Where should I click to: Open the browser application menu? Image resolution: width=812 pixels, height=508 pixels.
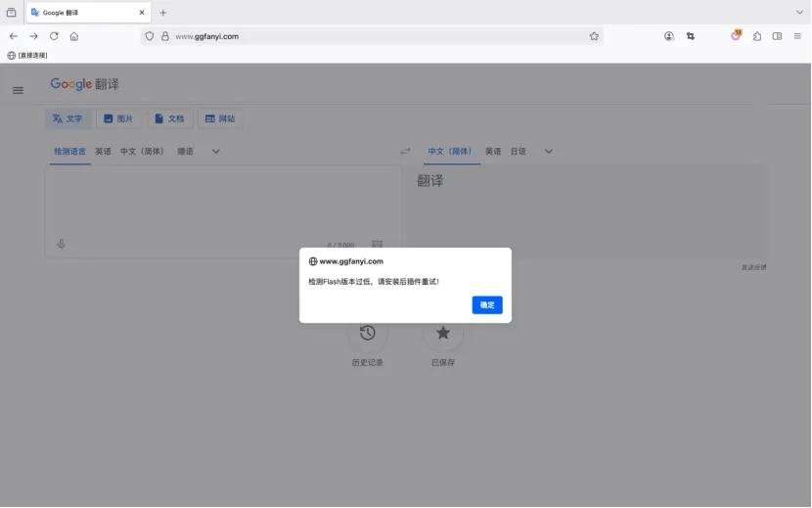click(x=797, y=36)
